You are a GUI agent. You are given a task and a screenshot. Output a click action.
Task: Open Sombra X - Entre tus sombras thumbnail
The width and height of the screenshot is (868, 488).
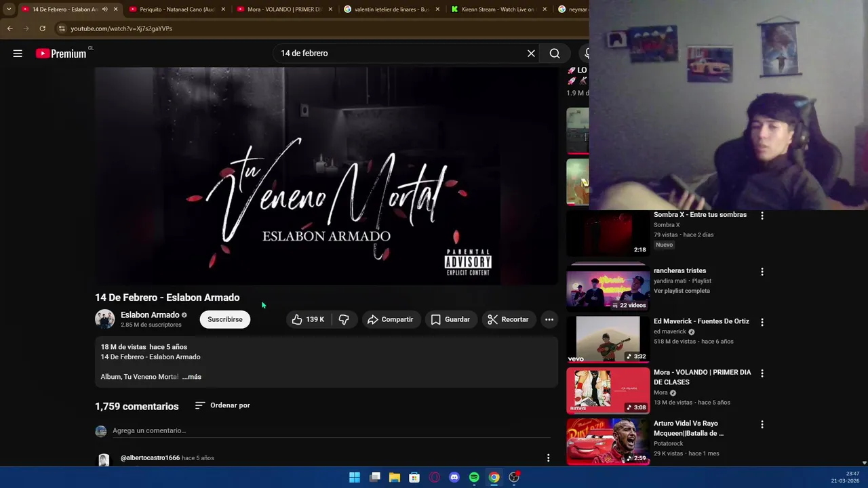[x=608, y=234]
